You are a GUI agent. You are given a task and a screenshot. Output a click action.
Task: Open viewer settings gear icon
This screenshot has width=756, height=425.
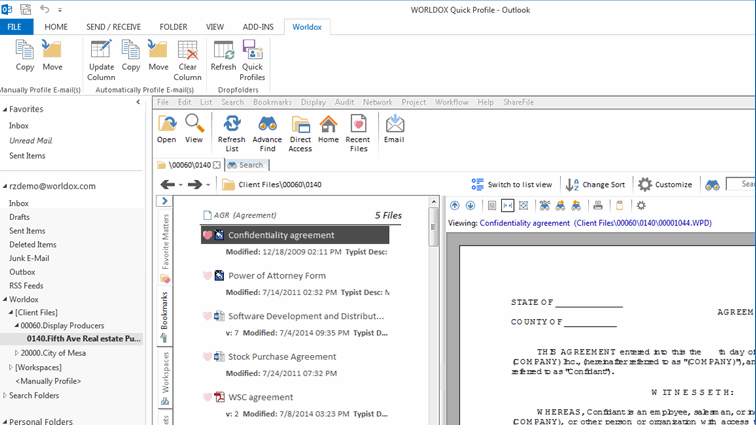[641, 206]
